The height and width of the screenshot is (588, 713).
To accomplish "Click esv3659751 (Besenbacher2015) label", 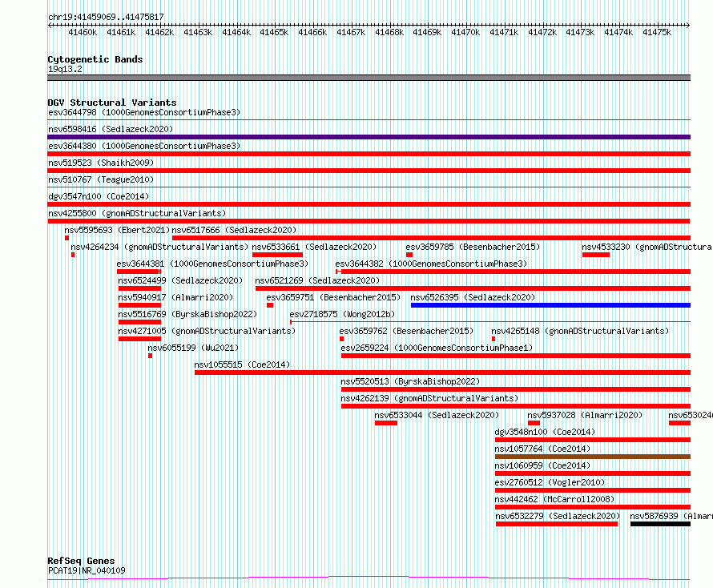I will [x=333, y=297].
